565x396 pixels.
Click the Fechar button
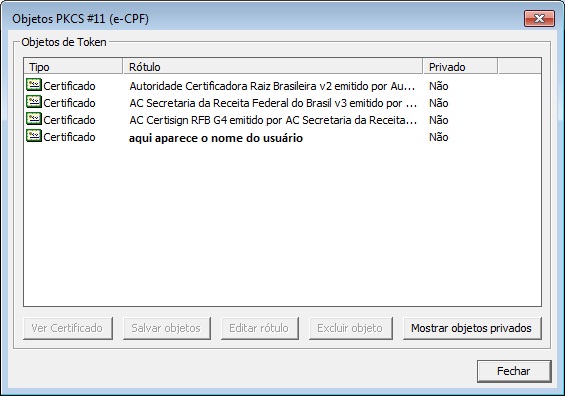[x=514, y=371]
